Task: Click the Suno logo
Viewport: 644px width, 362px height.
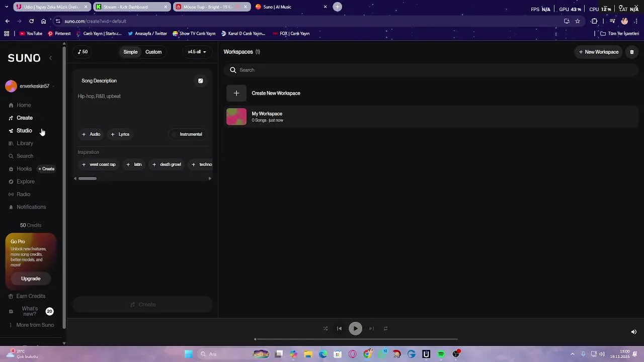Action: coord(24,58)
